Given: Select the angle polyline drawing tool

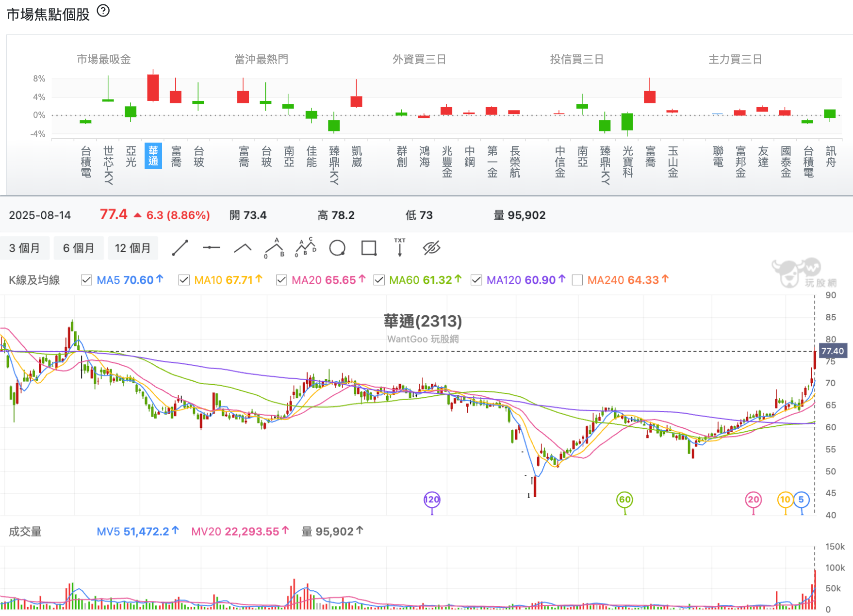Looking at the screenshot, I should click(243, 248).
